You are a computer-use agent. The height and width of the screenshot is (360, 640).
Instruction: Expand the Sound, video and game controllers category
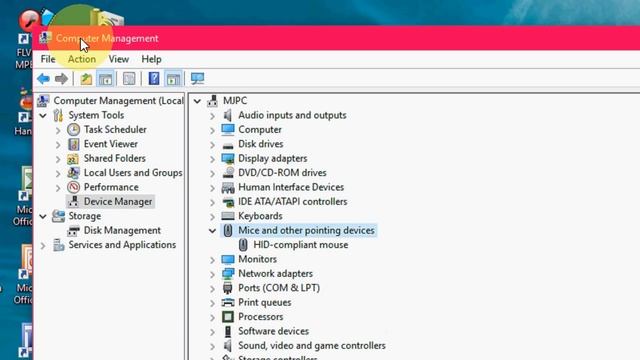pos(212,346)
